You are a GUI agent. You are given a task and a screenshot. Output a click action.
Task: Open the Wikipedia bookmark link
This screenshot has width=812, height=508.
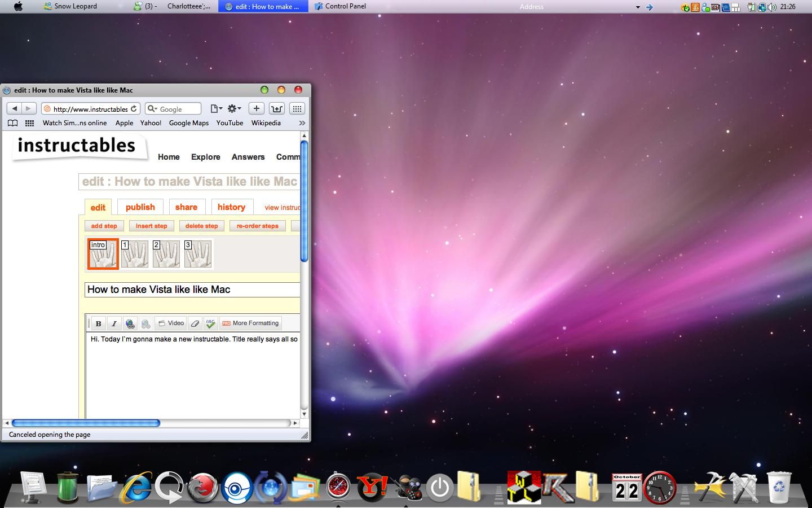(266, 123)
